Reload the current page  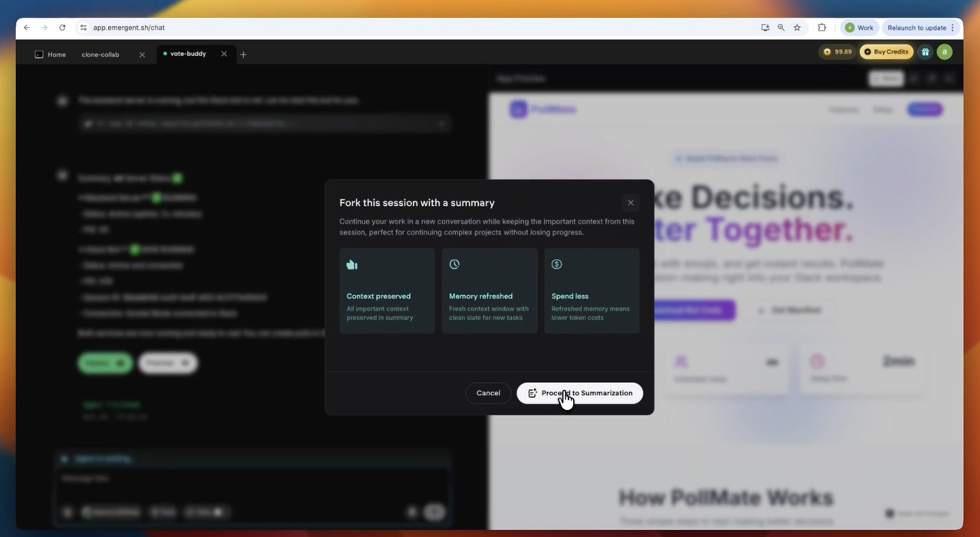click(62, 28)
